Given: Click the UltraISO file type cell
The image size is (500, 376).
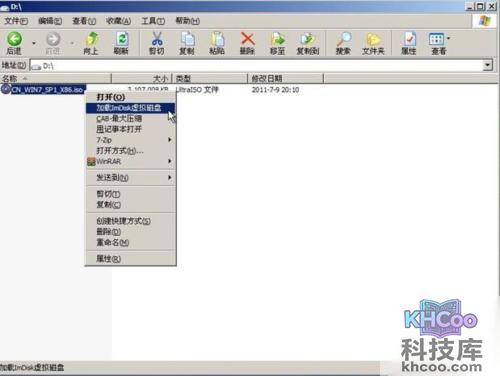Looking at the screenshot, I should (197, 89).
